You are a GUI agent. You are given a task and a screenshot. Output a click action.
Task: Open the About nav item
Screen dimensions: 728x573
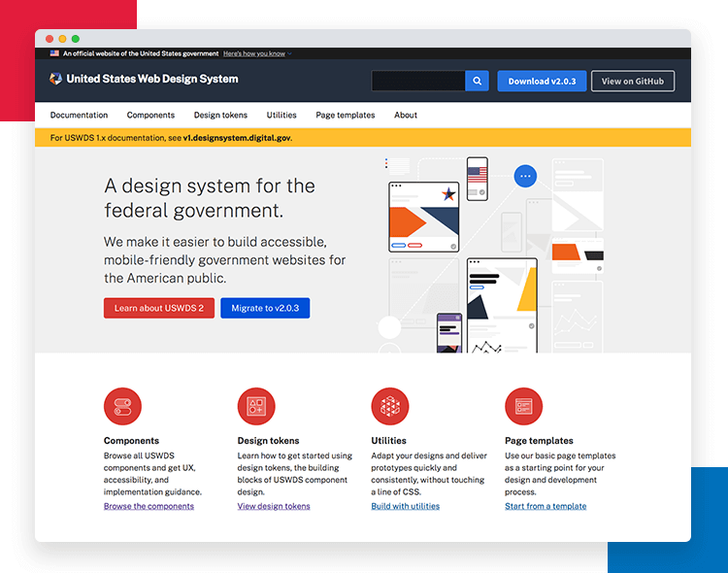pos(406,115)
